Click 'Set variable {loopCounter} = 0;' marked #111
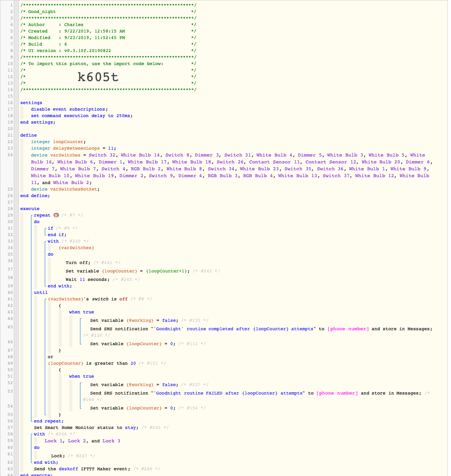451x476 pixels. click(133, 344)
